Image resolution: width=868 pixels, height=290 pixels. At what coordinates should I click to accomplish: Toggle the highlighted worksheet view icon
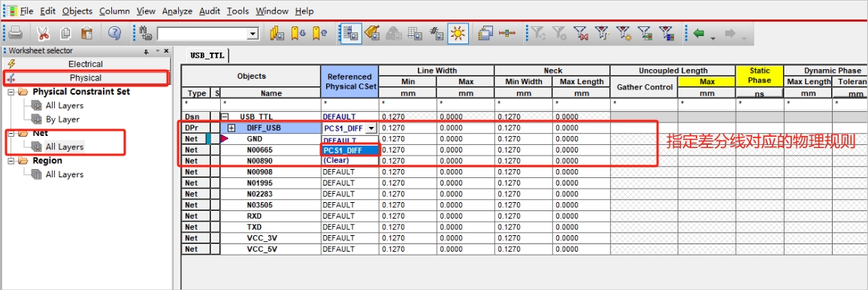350,33
